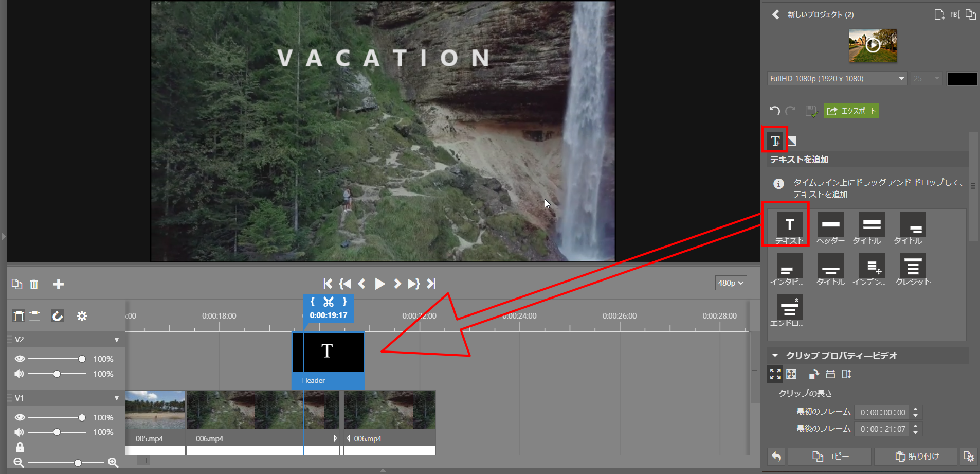Flip the clip horizontally
Viewport: 980px width, 474px height.
(x=830, y=374)
